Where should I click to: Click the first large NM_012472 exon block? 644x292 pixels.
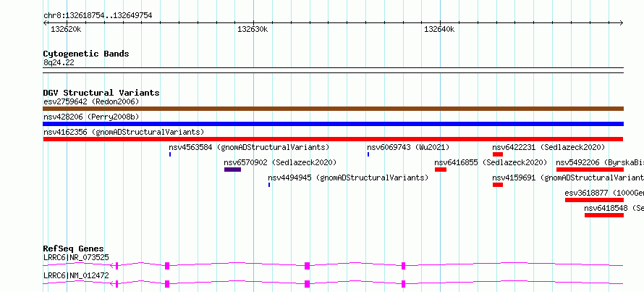(167, 284)
